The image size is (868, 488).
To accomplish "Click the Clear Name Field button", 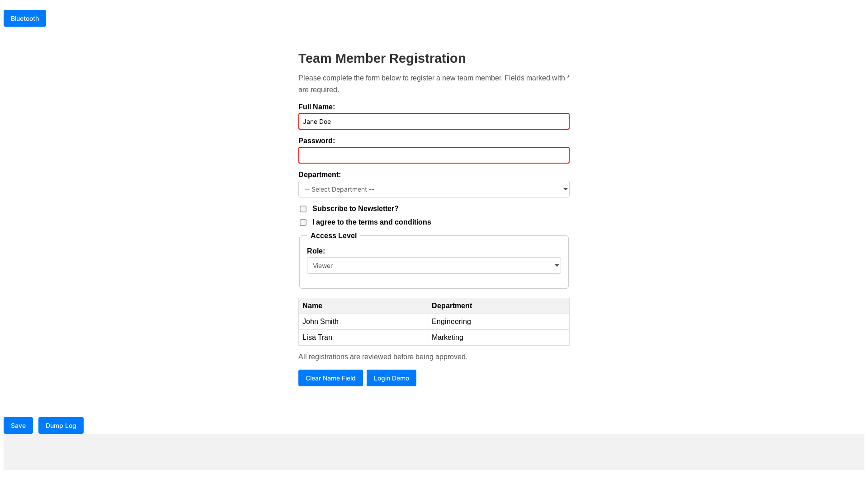I will 330,378.
